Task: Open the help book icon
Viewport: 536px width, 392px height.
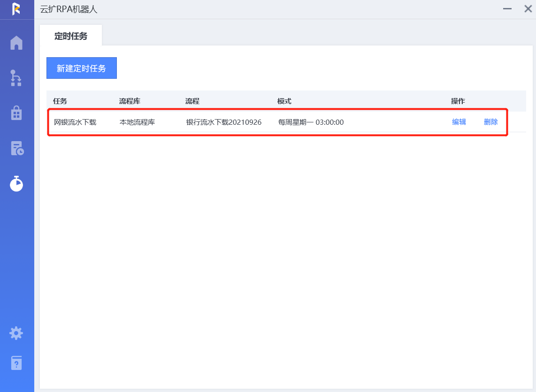Action: [x=16, y=363]
